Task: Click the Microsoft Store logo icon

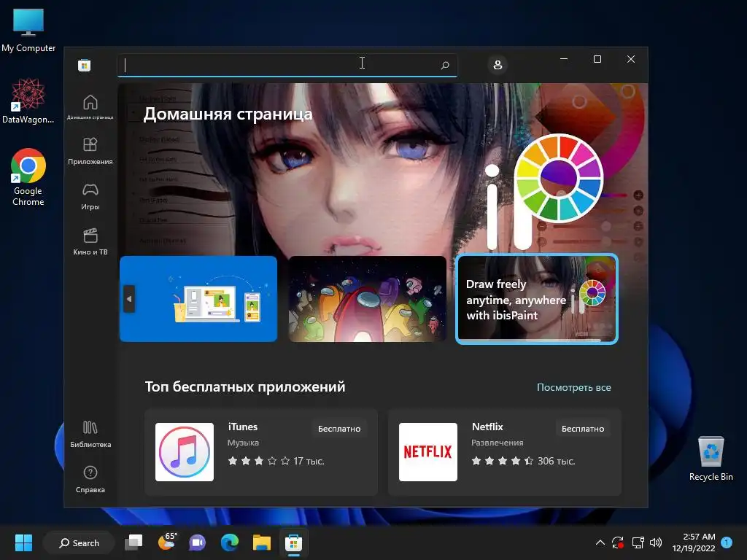Action: [85, 65]
